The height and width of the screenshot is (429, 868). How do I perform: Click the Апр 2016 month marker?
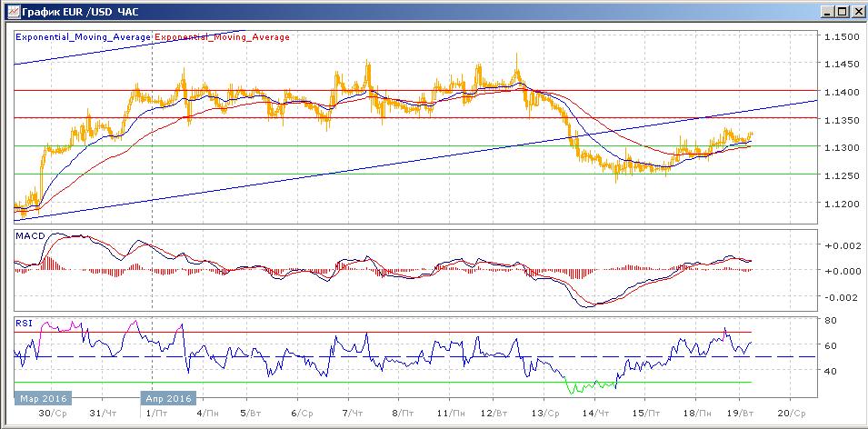pos(169,398)
